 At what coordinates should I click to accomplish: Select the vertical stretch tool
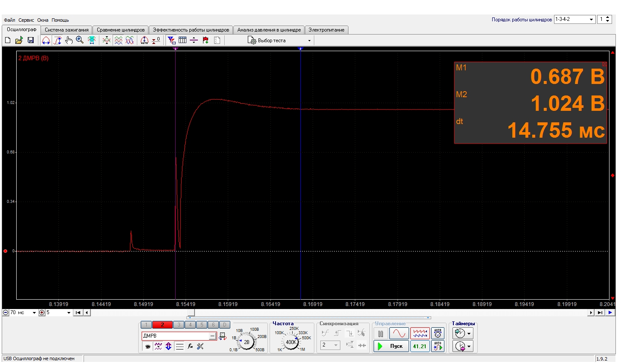click(x=58, y=40)
